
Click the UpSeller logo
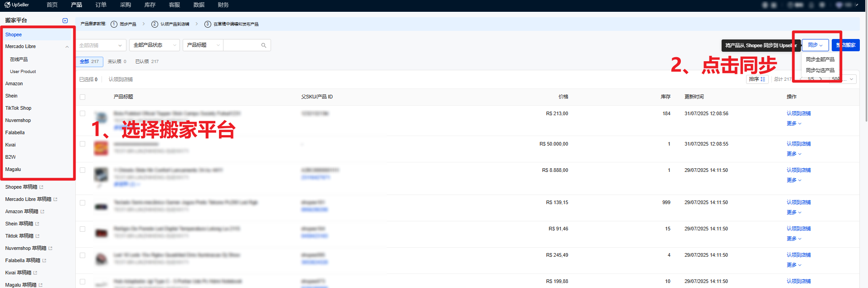17,5
